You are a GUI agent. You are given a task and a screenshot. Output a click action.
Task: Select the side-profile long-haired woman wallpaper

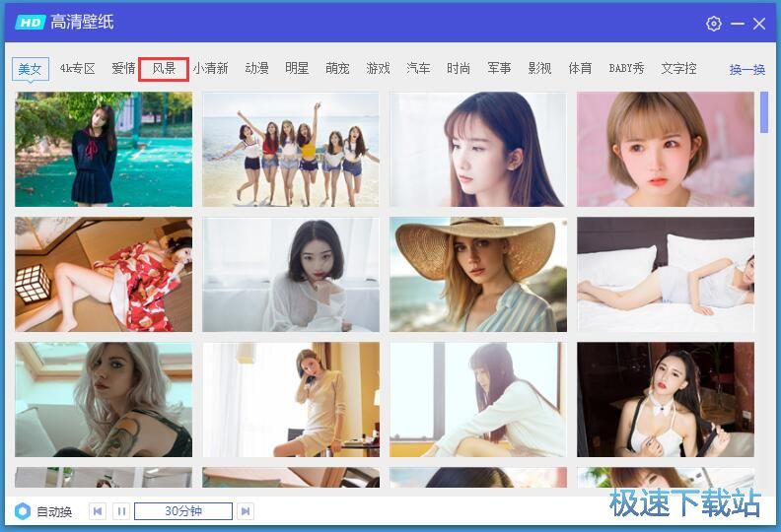coord(478,150)
